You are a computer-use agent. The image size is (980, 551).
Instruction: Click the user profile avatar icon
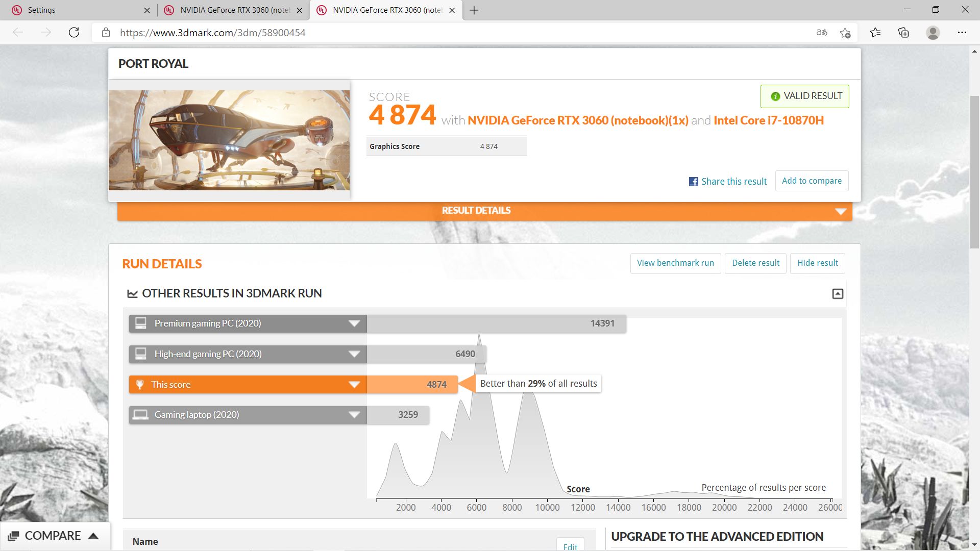[x=933, y=33]
